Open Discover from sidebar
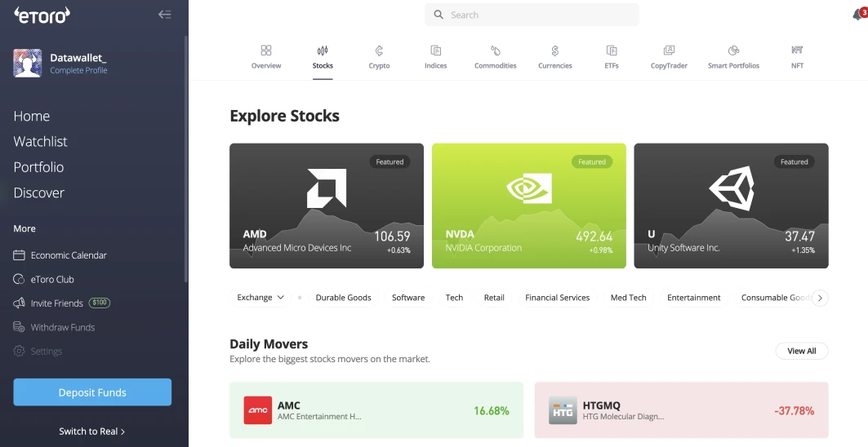This screenshot has height=447, width=868. [x=38, y=193]
